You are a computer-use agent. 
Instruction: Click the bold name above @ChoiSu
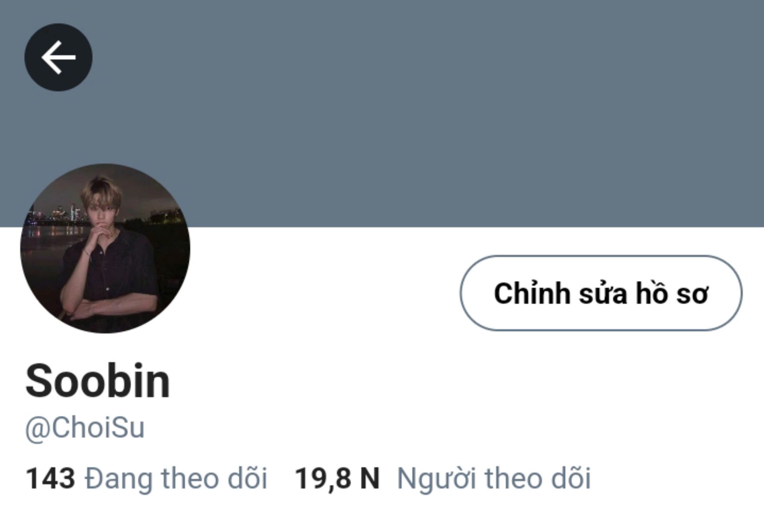pyautogui.click(x=98, y=381)
